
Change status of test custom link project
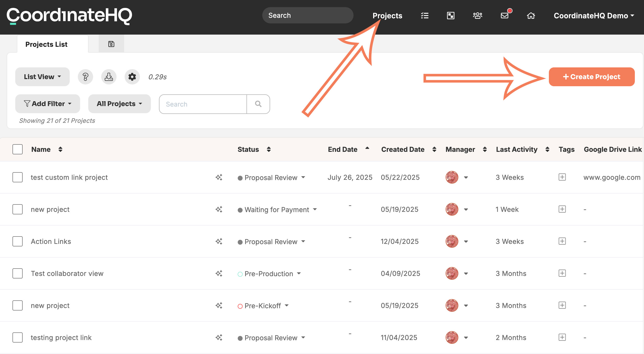271,178
